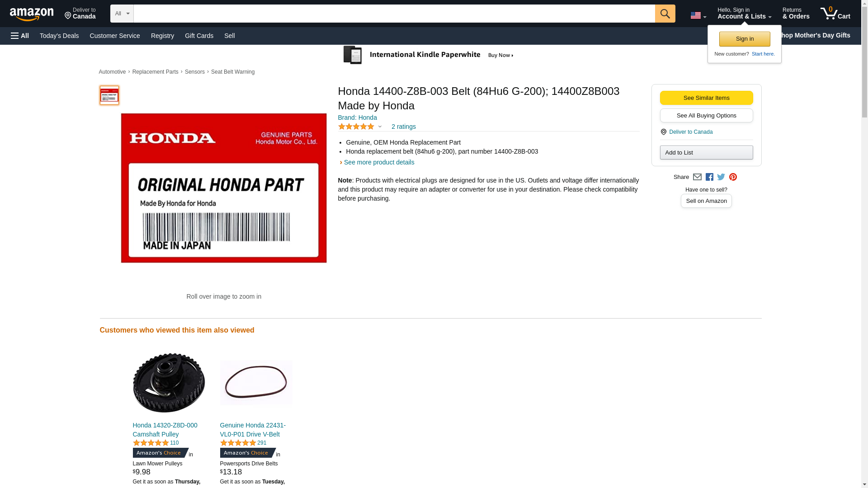This screenshot has width=868, height=488.
Task: Share product via email icon
Action: (x=697, y=177)
